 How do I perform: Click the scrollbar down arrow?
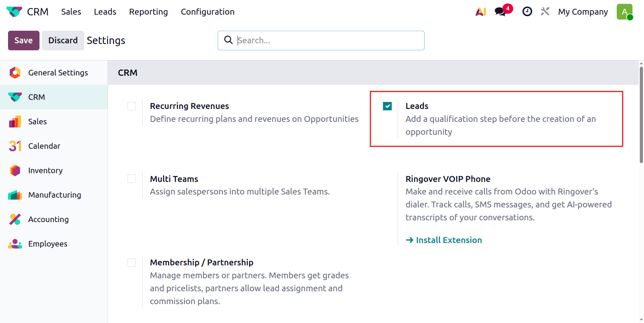pyautogui.click(x=641, y=320)
